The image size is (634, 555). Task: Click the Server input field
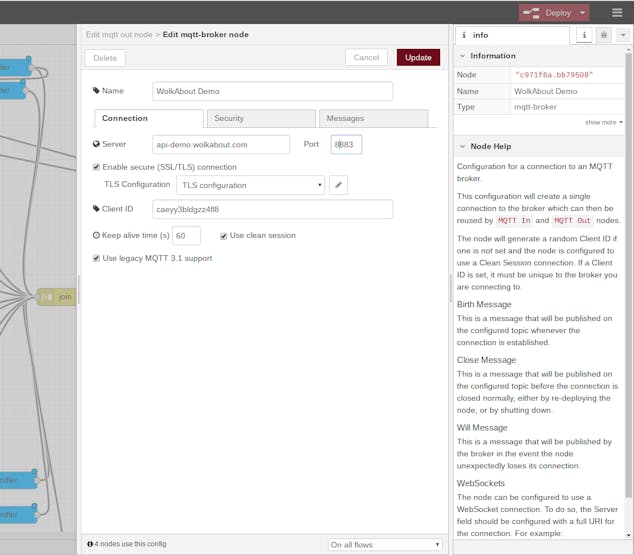(221, 145)
